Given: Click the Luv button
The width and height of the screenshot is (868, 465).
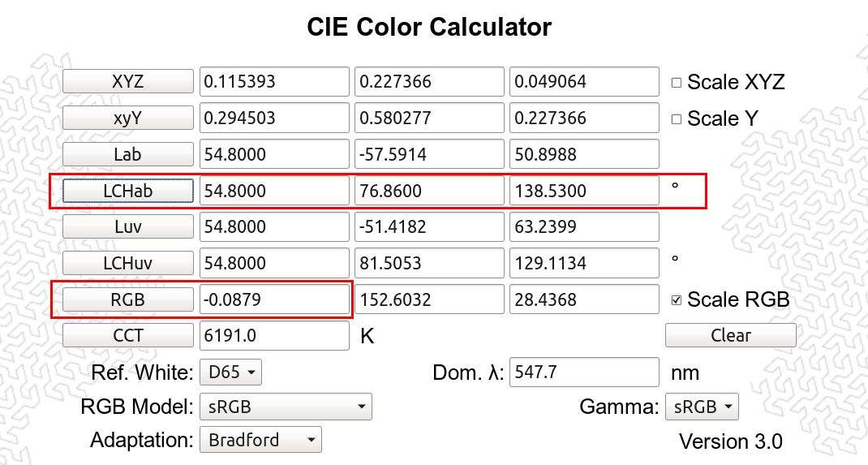Looking at the screenshot, I should [x=128, y=226].
